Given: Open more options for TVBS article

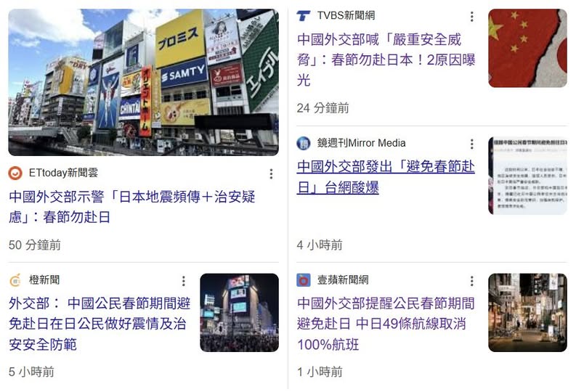Looking at the screenshot, I should (471, 16).
